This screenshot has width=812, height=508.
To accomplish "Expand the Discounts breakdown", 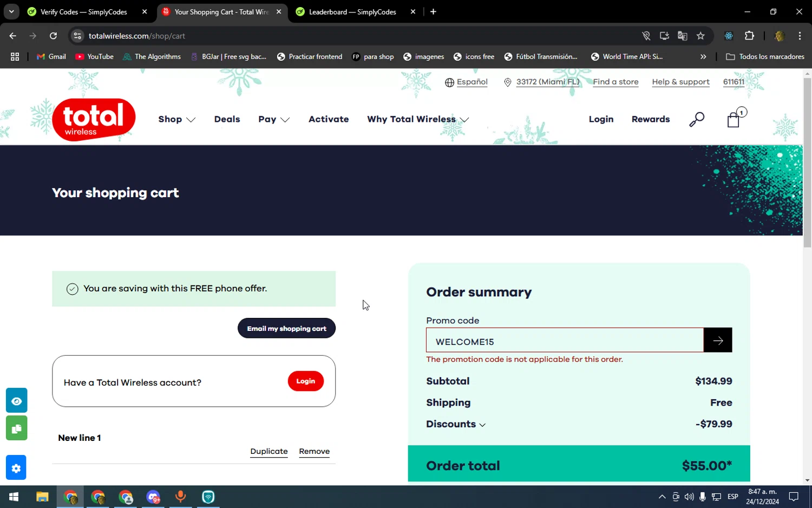I will [456, 424].
